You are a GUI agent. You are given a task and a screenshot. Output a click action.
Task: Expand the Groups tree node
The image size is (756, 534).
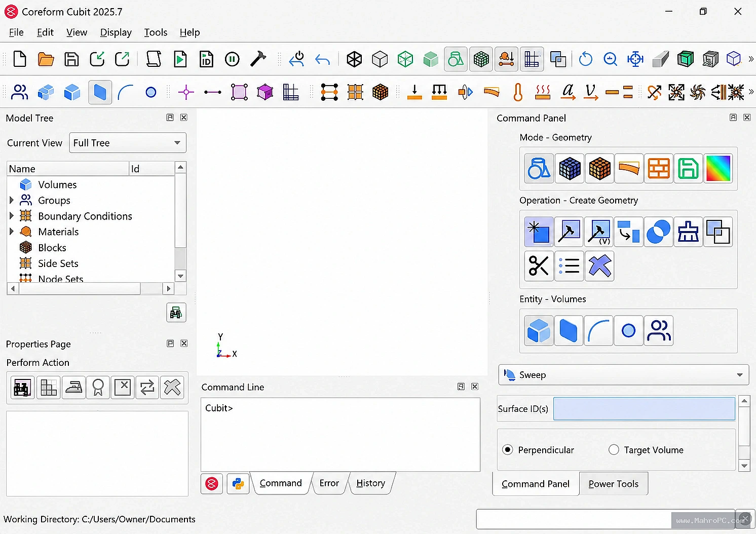[x=11, y=201]
